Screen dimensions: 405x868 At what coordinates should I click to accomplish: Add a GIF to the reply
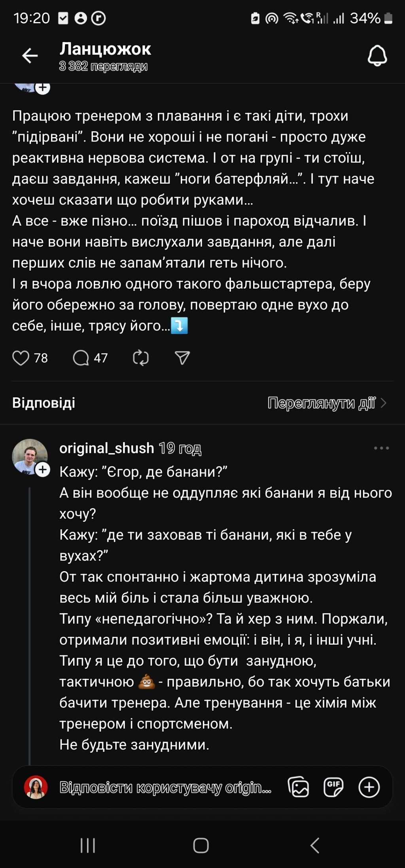pos(333,787)
